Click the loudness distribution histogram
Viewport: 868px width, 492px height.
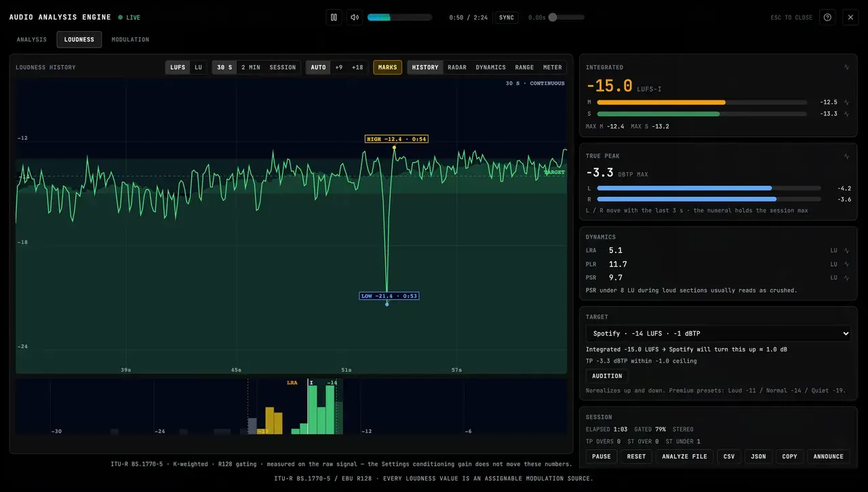point(291,406)
